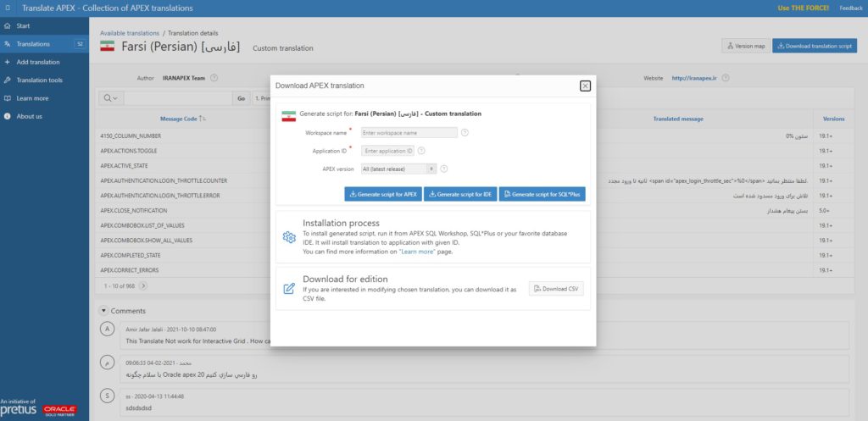This screenshot has height=421, width=868.
Task: Click the Go search button
Action: point(242,98)
